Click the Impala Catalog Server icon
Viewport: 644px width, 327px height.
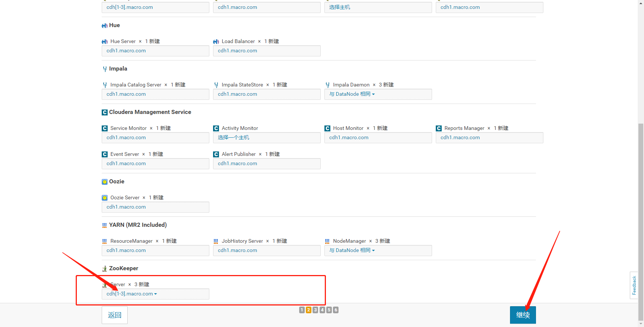click(105, 85)
